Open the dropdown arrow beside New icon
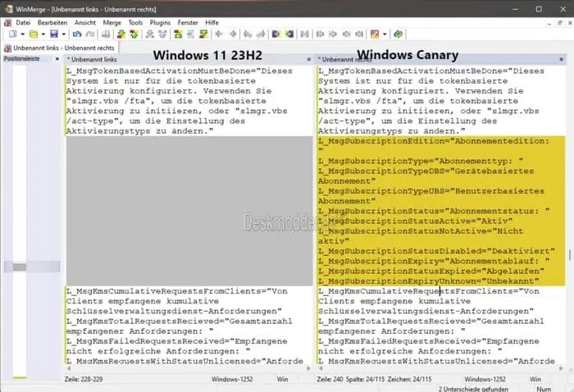The image size is (574, 392). pos(22,34)
